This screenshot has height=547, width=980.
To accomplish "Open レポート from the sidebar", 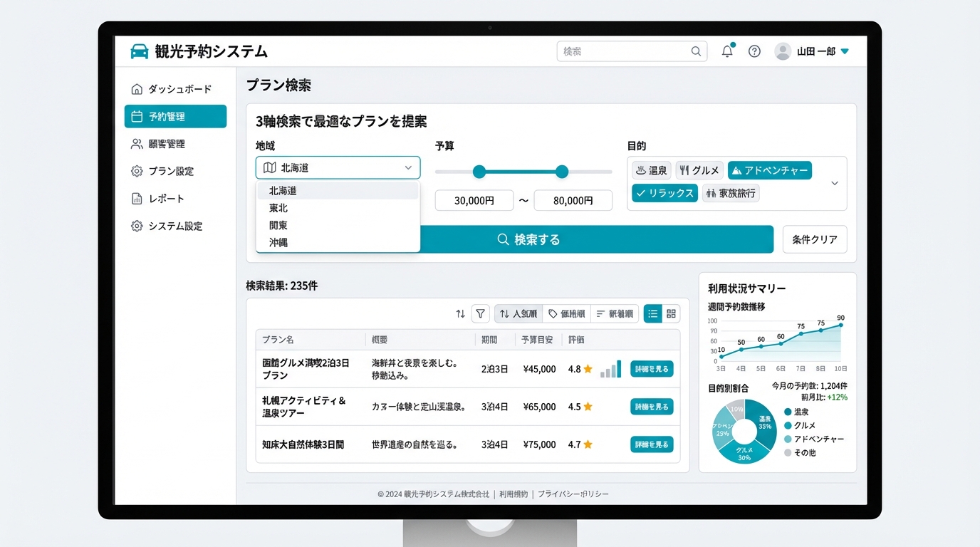I will pyautogui.click(x=165, y=198).
